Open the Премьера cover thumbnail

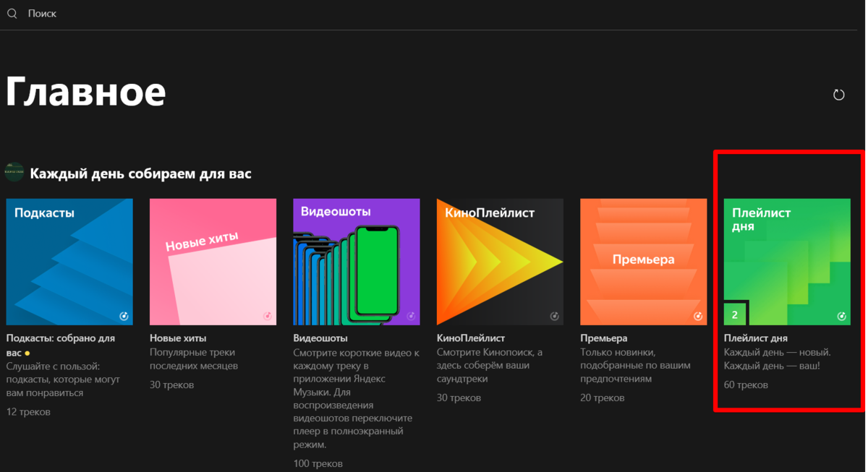[x=644, y=262]
